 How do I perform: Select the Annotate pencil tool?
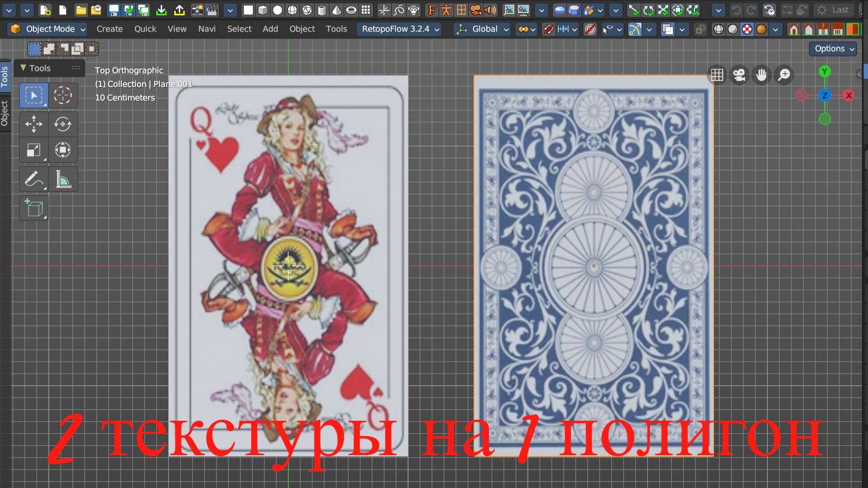coord(33,179)
